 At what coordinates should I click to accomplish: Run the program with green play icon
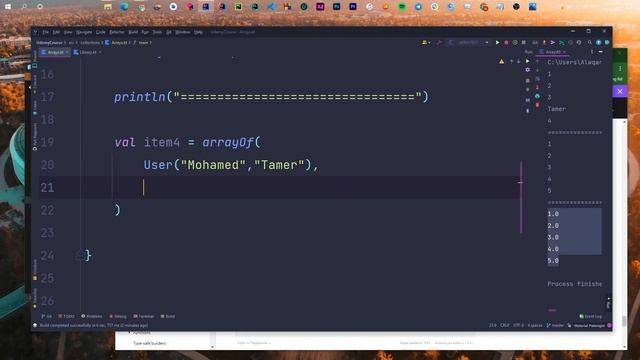[497, 42]
